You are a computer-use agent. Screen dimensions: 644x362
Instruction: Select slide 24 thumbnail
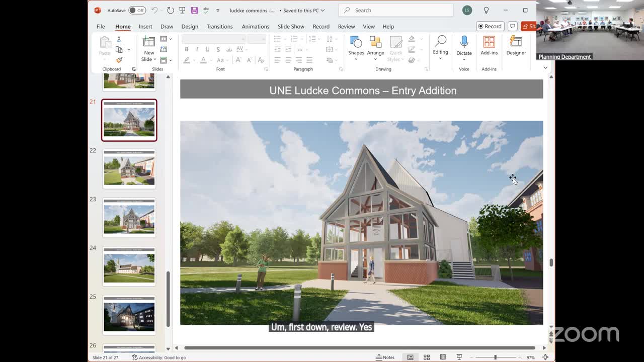[129, 266]
